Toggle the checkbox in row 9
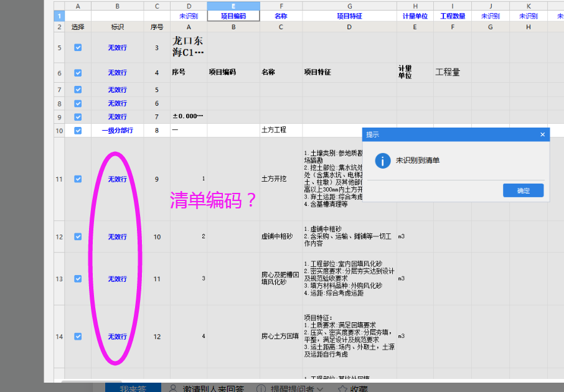 (x=78, y=117)
